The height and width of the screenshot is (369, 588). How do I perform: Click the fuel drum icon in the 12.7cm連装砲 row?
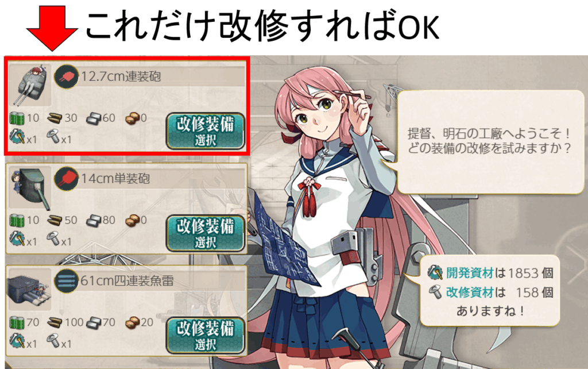point(17,118)
